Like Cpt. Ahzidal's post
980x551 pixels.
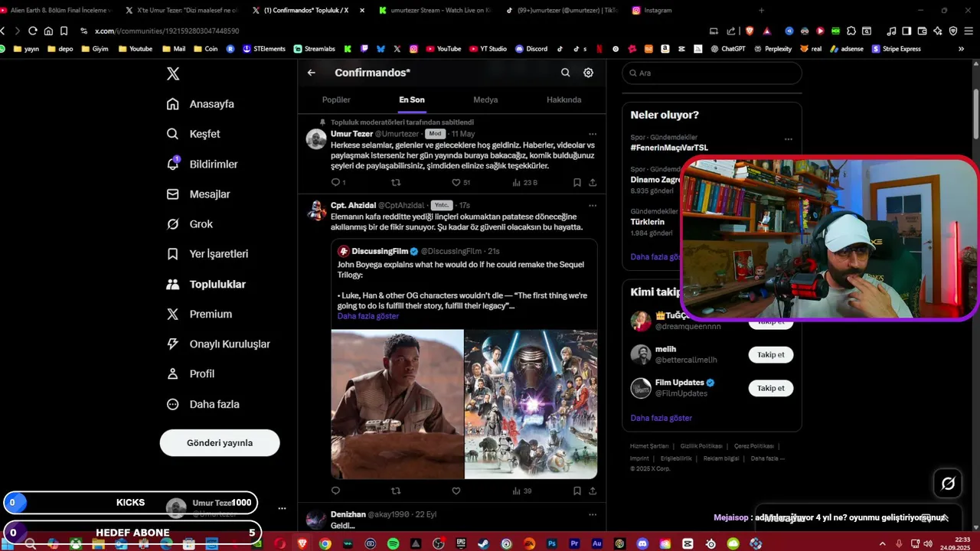pyautogui.click(x=456, y=491)
